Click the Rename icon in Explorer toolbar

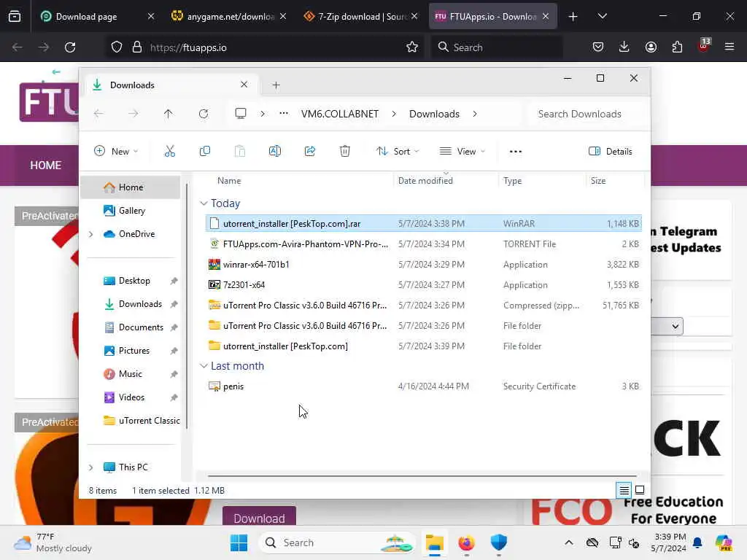tap(275, 152)
